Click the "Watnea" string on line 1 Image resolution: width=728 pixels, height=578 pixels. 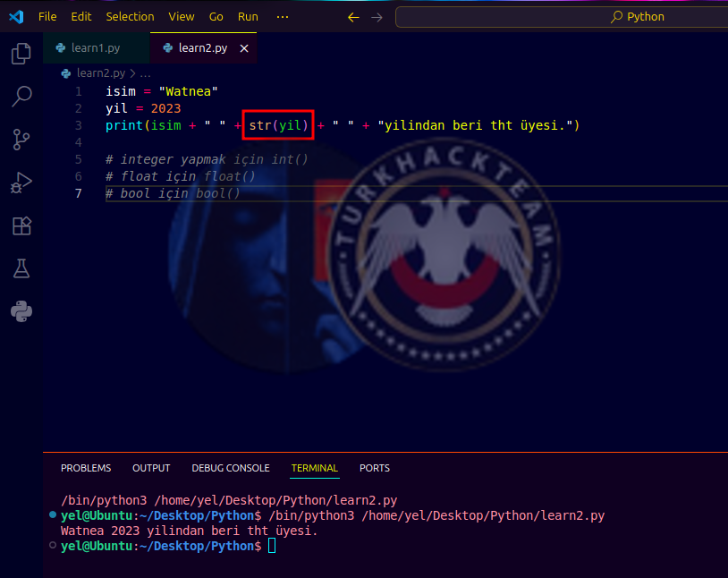click(188, 91)
